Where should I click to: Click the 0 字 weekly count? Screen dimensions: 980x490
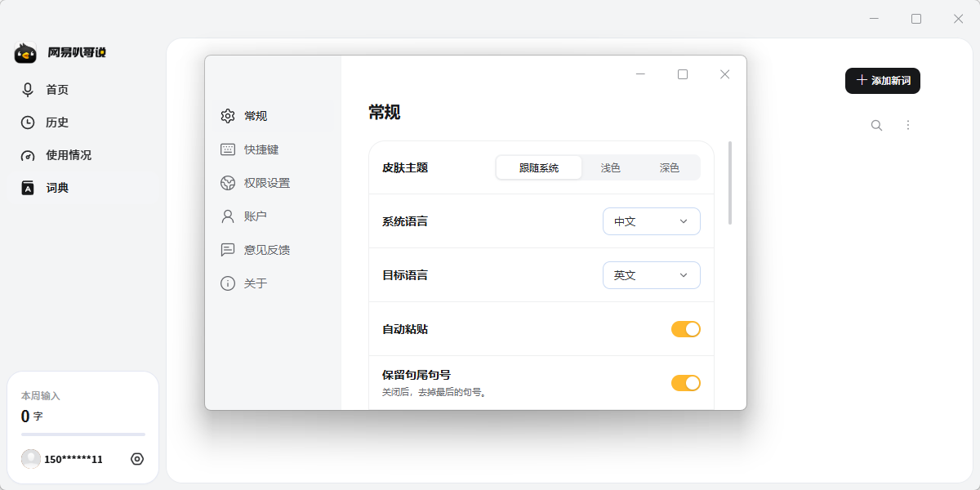(32, 416)
